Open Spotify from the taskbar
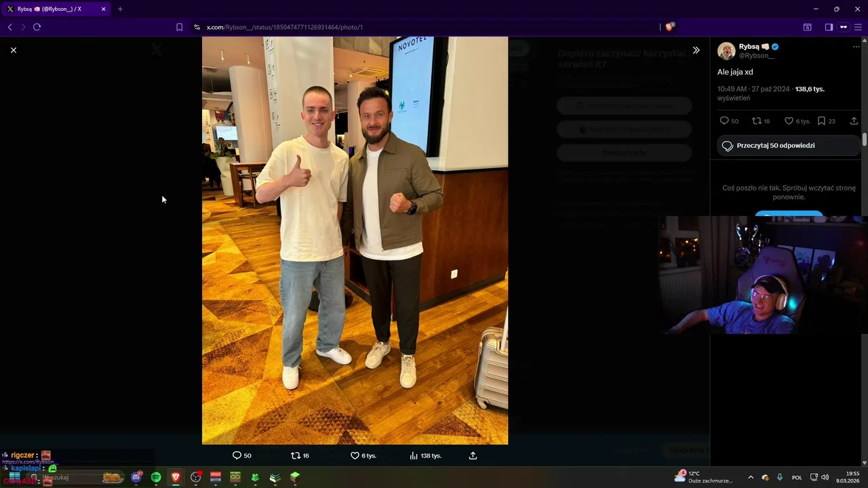This screenshot has width=868, height=488. (x=156, y=477)
